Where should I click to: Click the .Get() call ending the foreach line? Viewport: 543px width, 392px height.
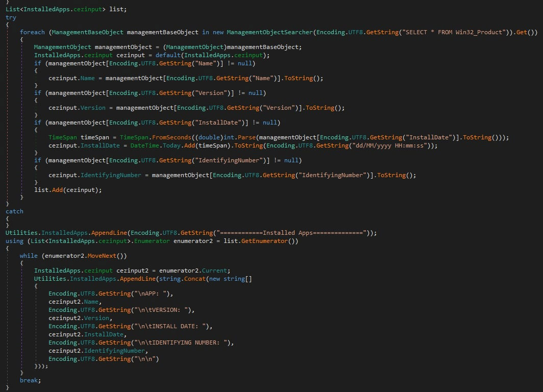pyautogui.click(x=524, y=32)
